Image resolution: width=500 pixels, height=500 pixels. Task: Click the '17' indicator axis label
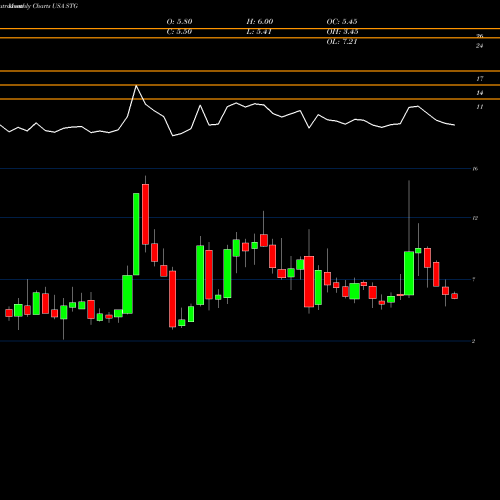click(x=479, y=79)
